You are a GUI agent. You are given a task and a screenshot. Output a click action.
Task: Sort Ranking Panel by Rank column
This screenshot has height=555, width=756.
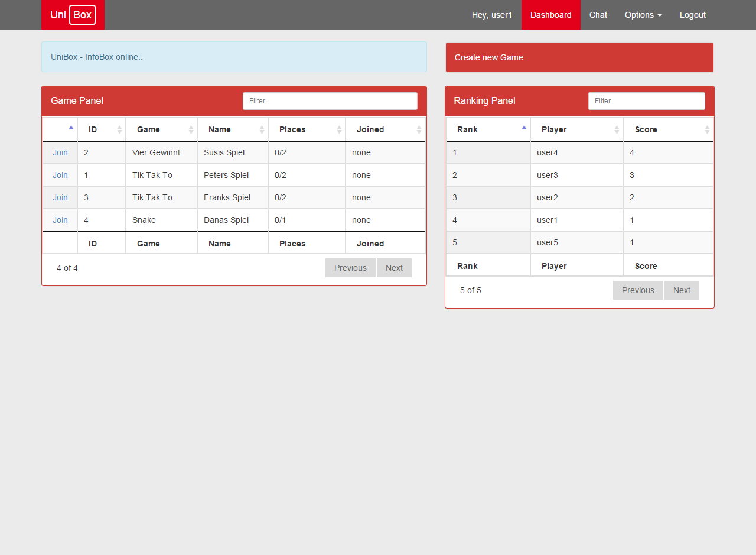tap(488, 129)
